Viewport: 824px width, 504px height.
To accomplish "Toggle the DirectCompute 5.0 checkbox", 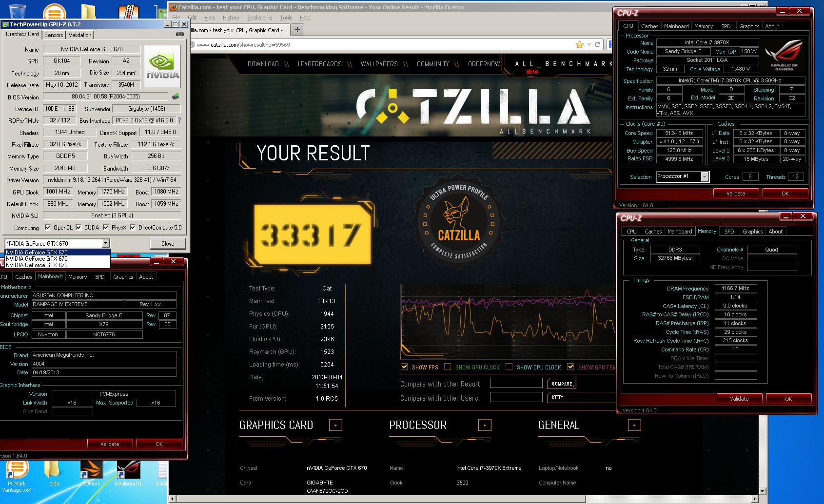I will pos(133,227).
